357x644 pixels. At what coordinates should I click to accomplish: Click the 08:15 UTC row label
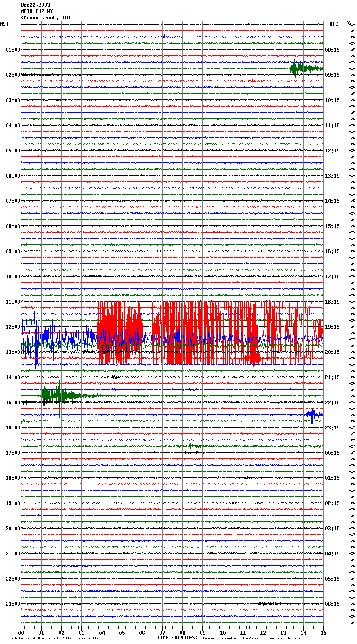pyautogui.click(x=332, y=50)
